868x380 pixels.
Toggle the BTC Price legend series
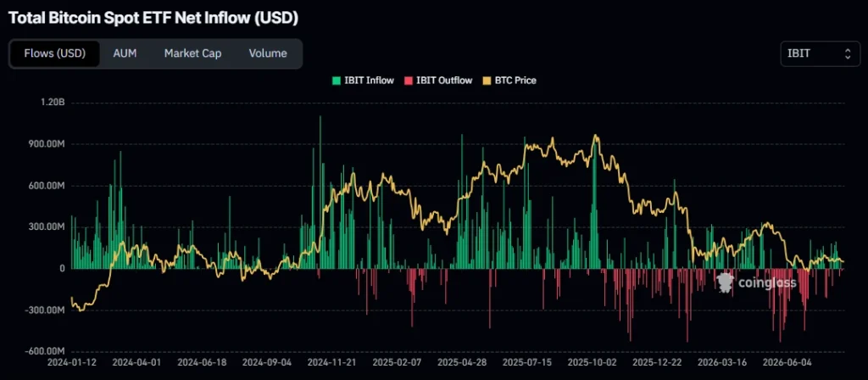(x=509, y=81)
